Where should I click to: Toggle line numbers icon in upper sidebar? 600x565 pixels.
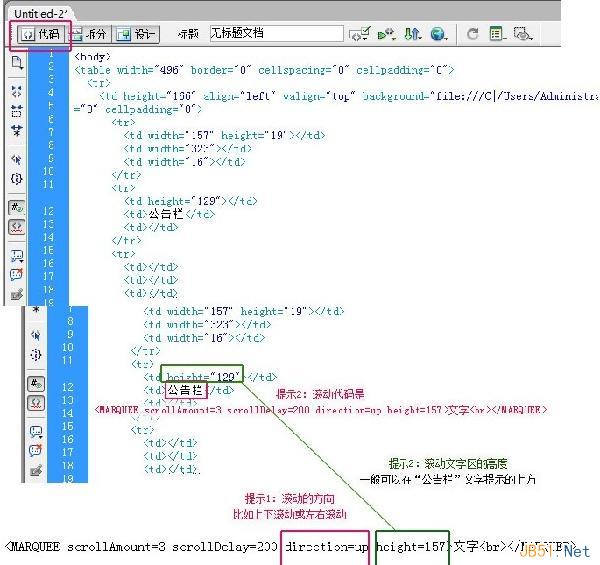[16, 208]
